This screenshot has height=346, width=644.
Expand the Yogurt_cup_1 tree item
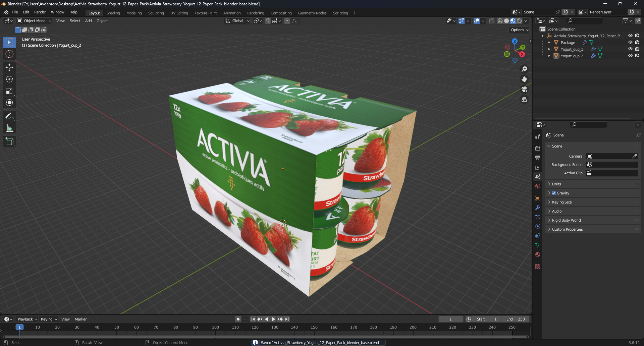click(x=549, y=49)
